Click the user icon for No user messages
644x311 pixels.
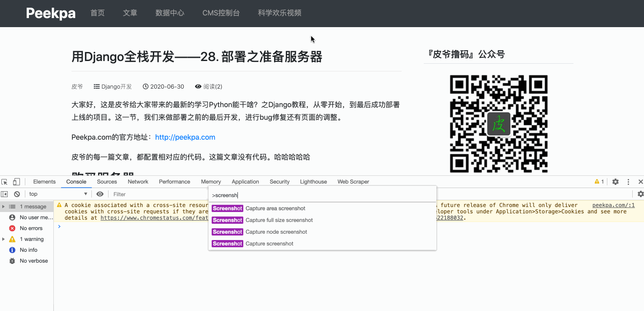tap(12, 217)
